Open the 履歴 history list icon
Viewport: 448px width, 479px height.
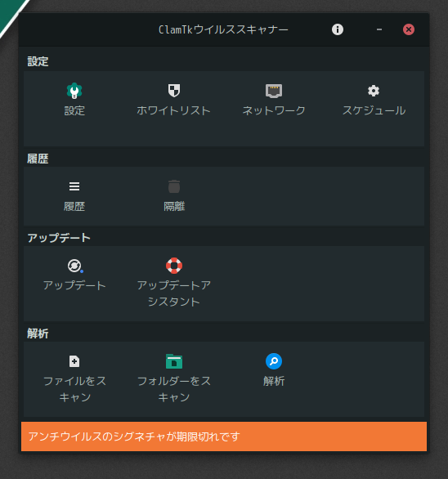click(74, 186)
